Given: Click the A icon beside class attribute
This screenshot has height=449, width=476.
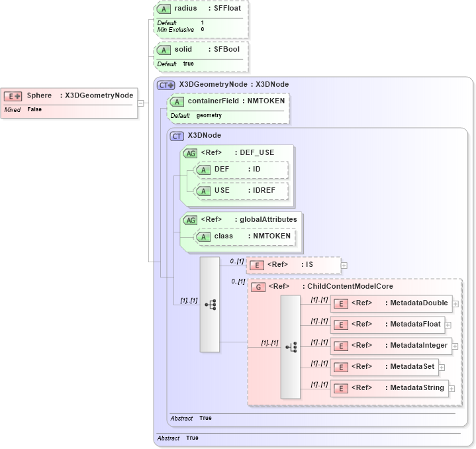Looking at the screenshot, I should pyautogui.click(x=203, y=237).
